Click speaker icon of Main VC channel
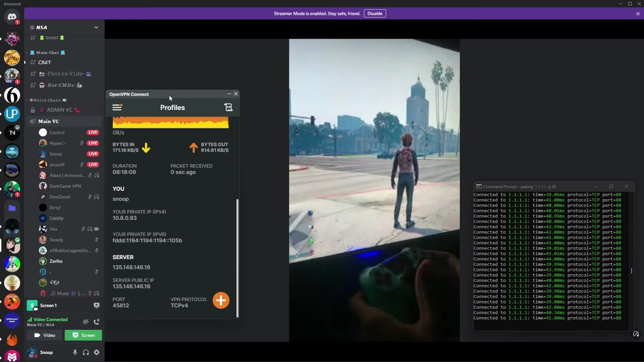This screenshot has height=362, width=644. pos(33,121)
